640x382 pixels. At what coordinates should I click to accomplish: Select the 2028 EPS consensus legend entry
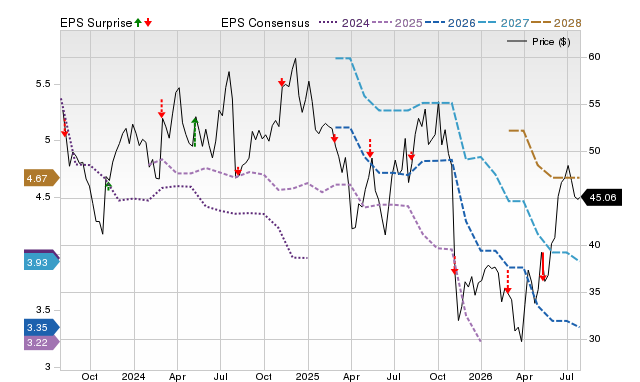point(556,23)
